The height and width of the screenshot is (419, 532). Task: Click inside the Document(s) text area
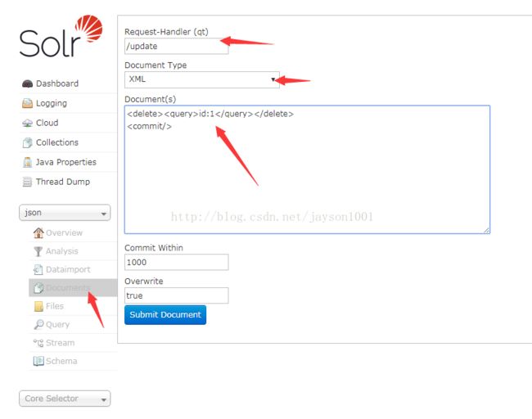coord(307,169)
